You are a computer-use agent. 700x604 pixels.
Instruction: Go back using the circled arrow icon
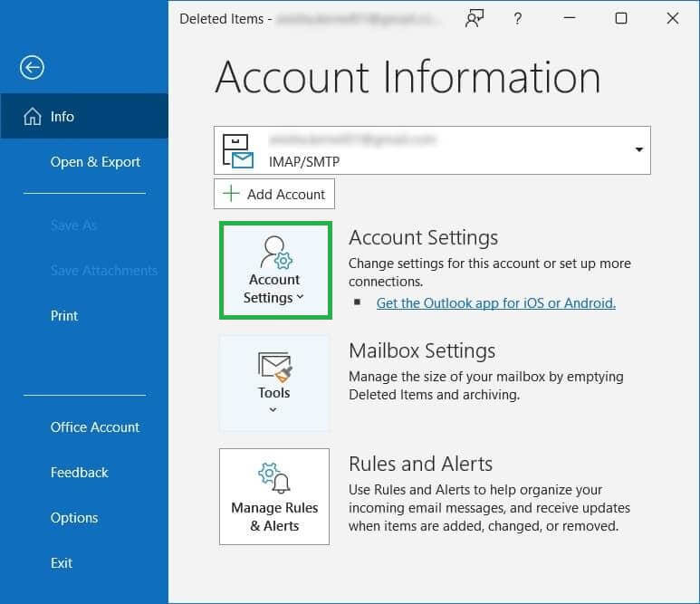(32, 68)
